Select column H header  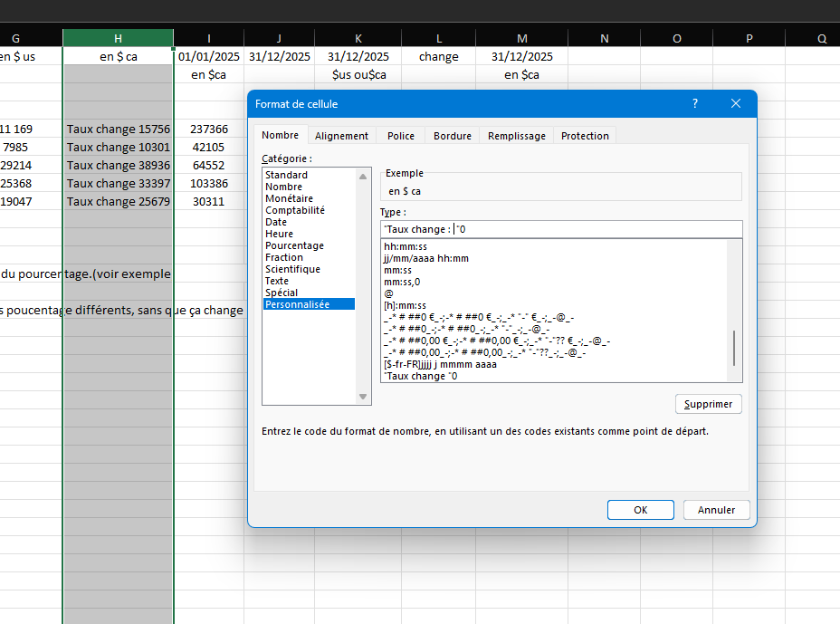point(118,38)
